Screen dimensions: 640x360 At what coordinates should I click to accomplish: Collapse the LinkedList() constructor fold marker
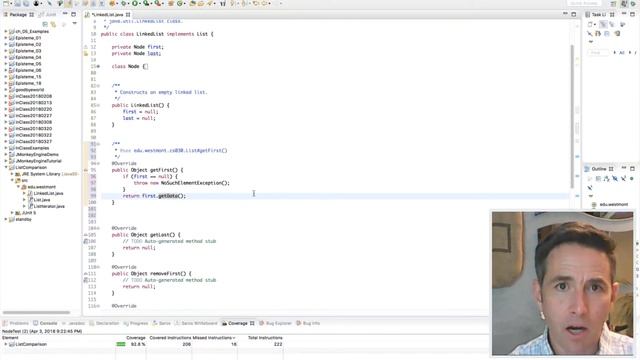(x=98, y=105)
